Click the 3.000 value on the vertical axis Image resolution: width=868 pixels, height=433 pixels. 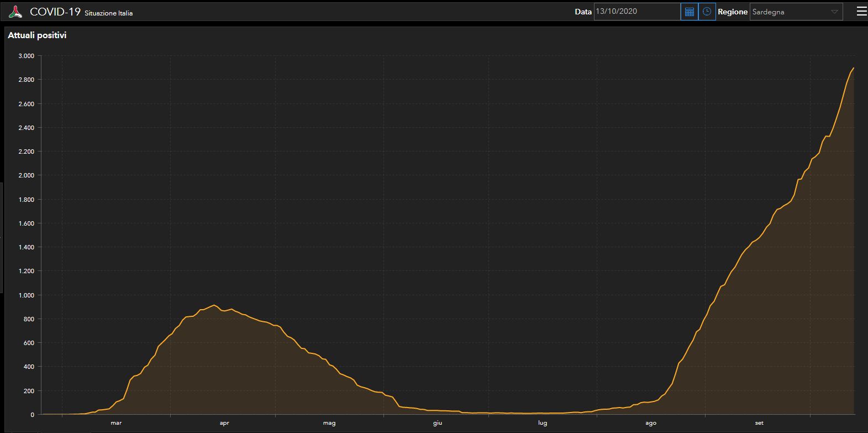(x=26, y=56)
